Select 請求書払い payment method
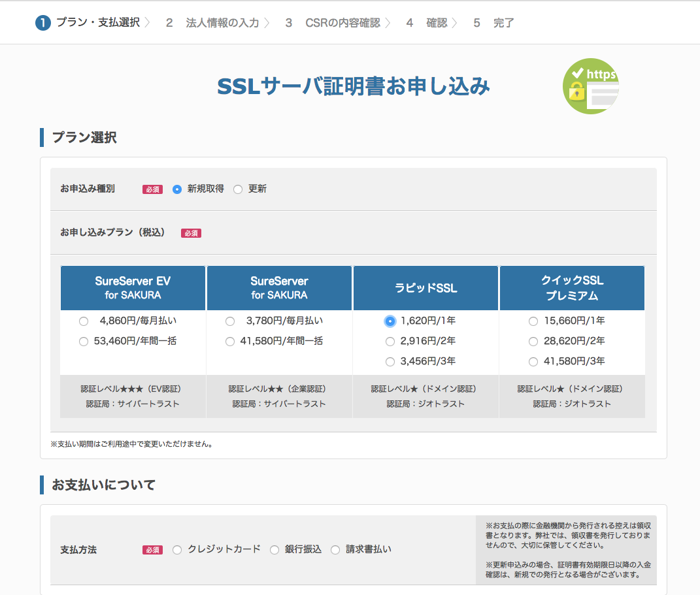Image resolution: width=700 pixels, height=595 pixels. pyautogui.click(x=335, y=550)
